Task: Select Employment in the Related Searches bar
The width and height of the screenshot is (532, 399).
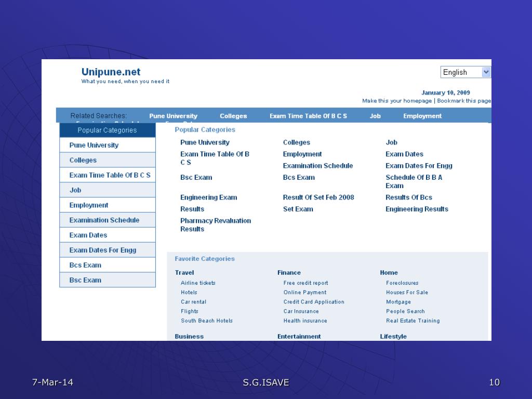Action: click(422, 116)
